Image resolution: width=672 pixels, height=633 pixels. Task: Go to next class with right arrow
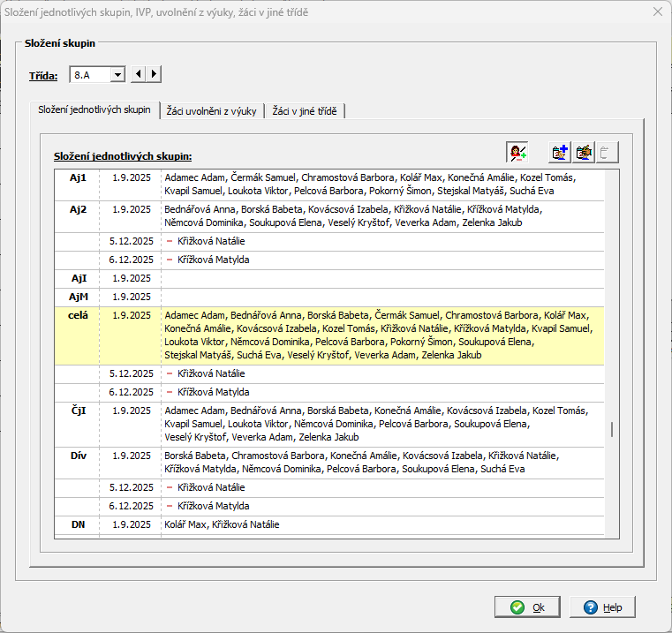(154, 75)
